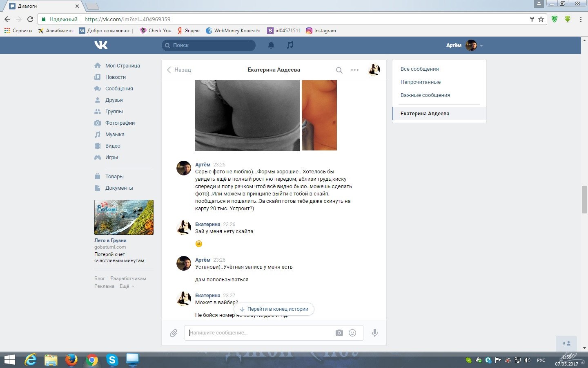Click the paperclip attach file icon

(174, 333)
